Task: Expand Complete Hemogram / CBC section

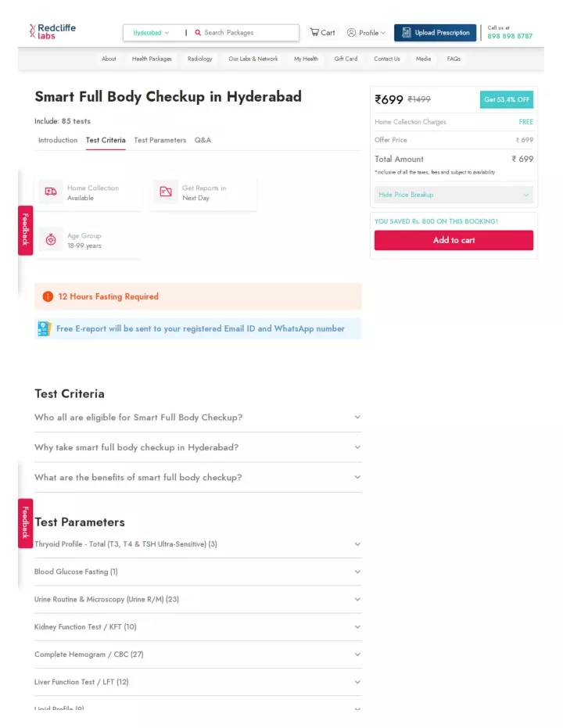Action: pyautogui.click(x=198, y=654)
